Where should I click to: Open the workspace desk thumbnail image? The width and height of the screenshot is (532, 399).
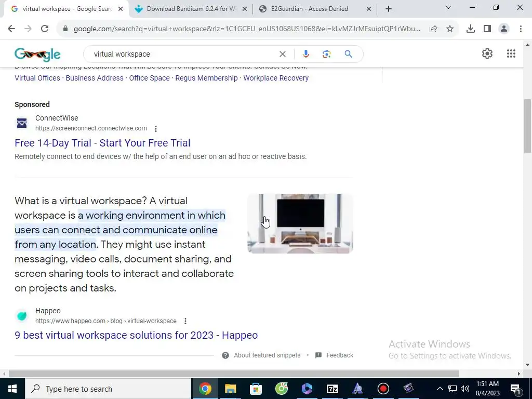pyautogui.click(x=300, y=223)
